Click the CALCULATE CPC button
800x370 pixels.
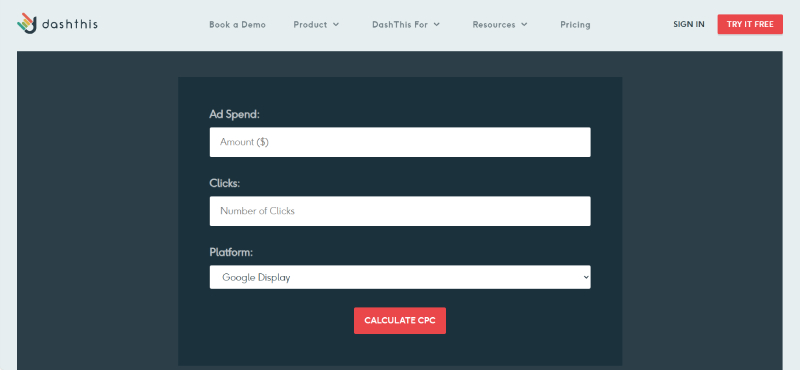(400, 320)
